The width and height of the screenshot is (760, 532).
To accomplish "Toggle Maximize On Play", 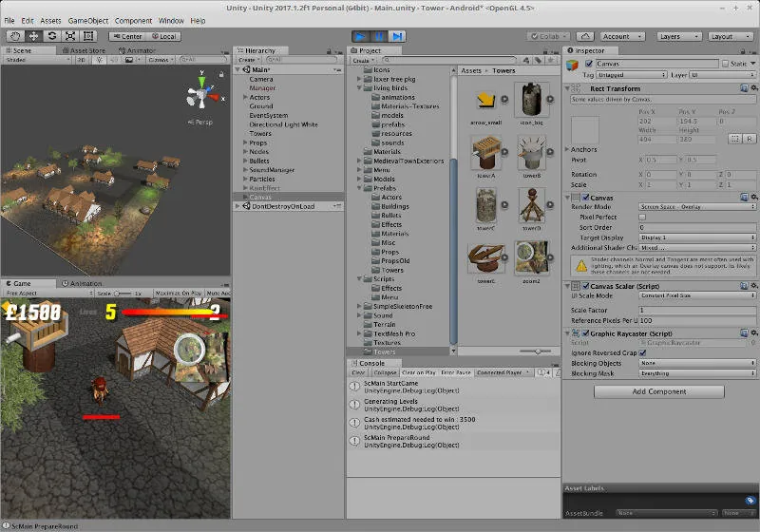I will [x=178, y=294].
